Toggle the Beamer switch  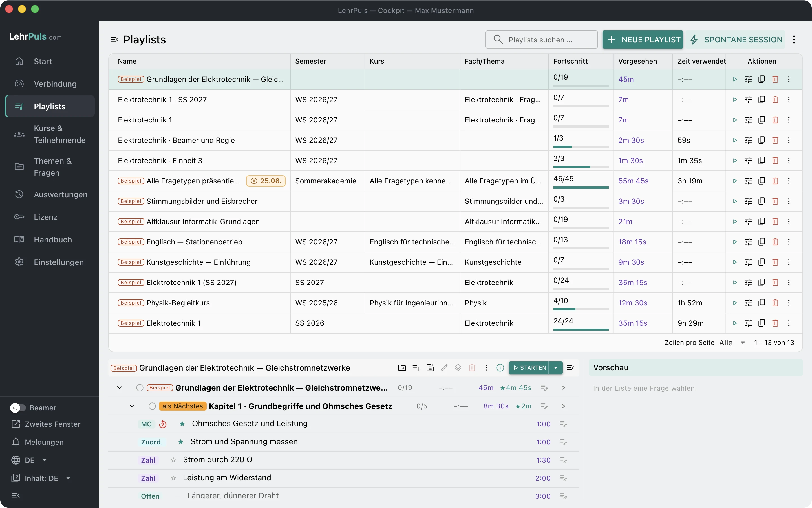tap(18, 408)
